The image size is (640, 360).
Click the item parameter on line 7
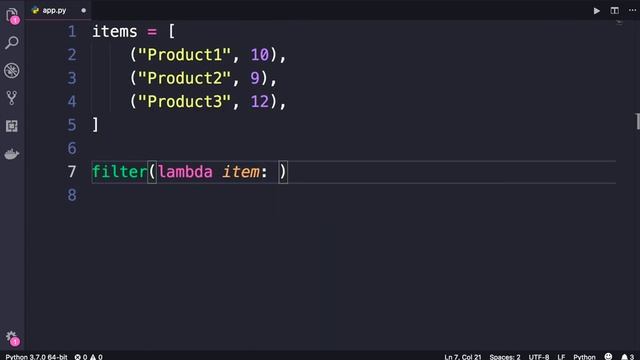[241, 172]
